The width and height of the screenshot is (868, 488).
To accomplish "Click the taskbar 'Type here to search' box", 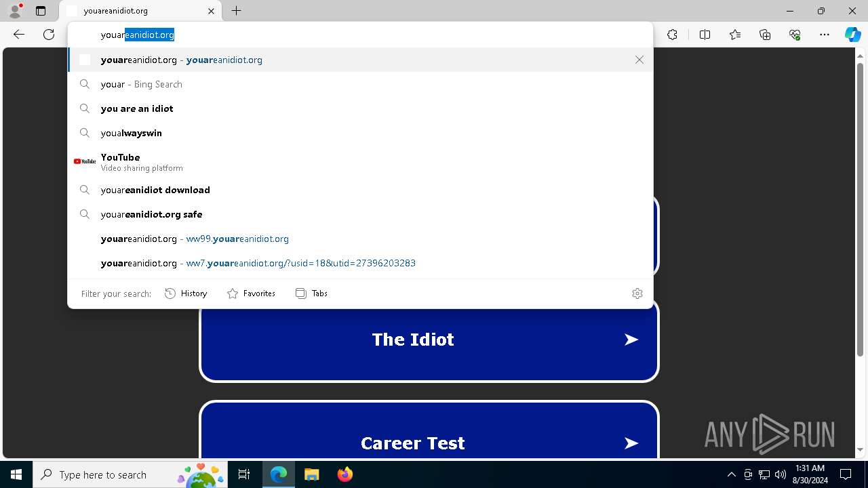I will 130,474.
